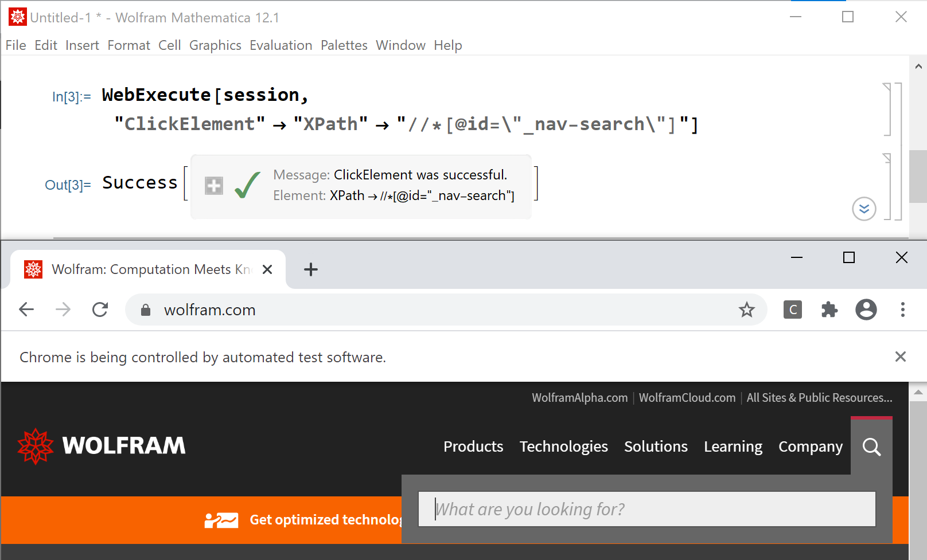Image resolution: width=927 pixels, height=560 pixels.
Task: Click the double-chevron suggestions button
Action: click(x=864, y=209)
